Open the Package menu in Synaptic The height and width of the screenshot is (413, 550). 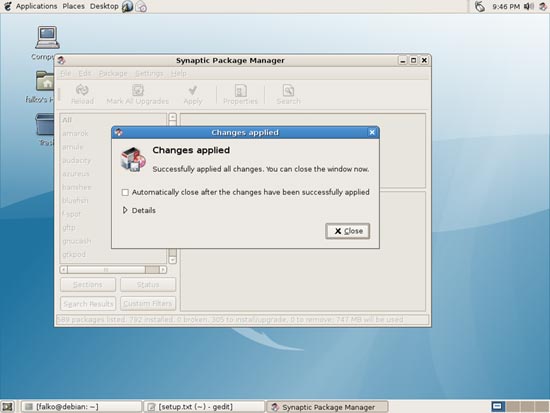[x=113, y=73]
